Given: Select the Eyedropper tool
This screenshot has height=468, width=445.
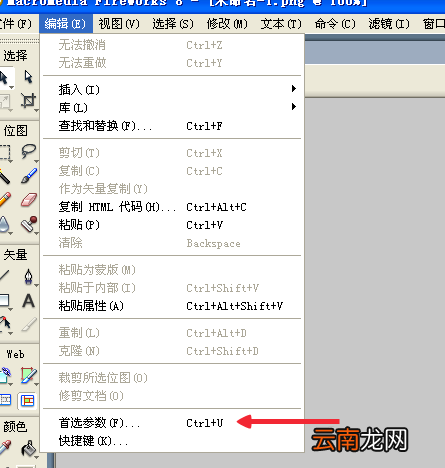Looking at the screenshot, I should pyautogui.click(x=5, y=448).
